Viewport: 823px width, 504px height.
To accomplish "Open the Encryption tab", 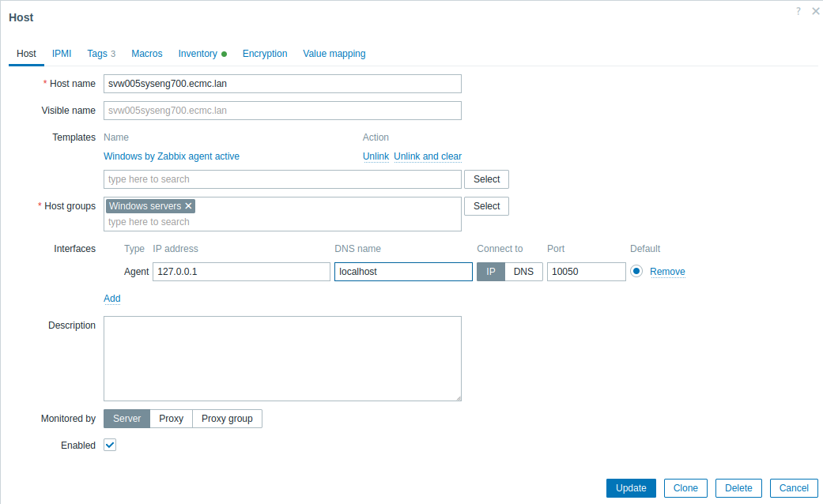I will [265, 54].
